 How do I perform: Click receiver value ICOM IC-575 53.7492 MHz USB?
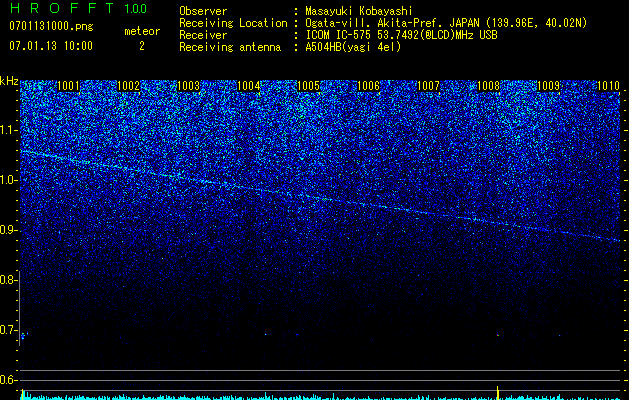[401, 35]
